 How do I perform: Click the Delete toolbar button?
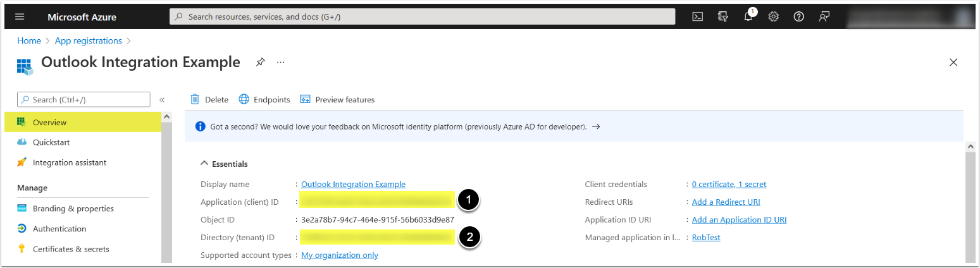point(209,100)
